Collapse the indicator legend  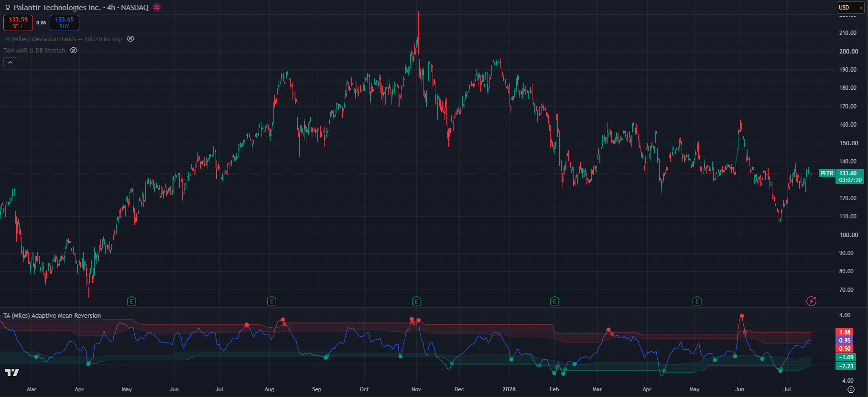pyautogui.click(x=10, y=63)
